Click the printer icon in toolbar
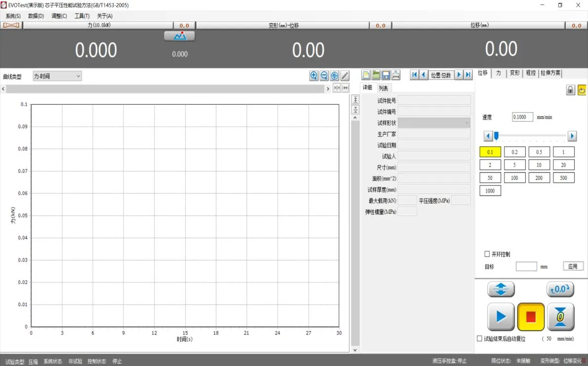 click(396, 75)
